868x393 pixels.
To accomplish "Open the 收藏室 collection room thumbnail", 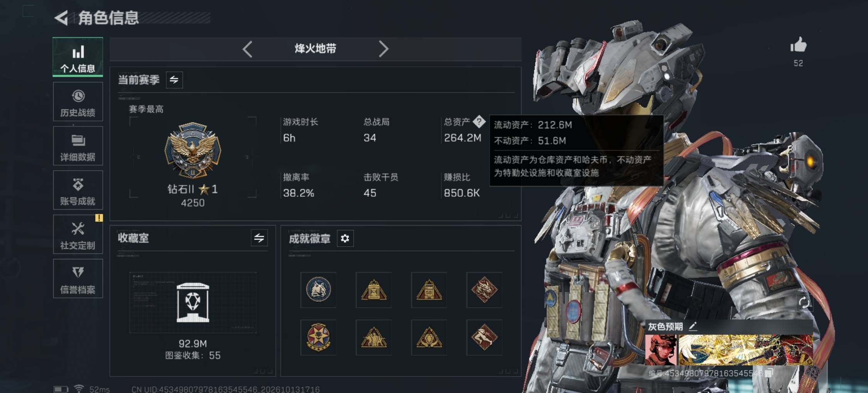I will (193, 303).
